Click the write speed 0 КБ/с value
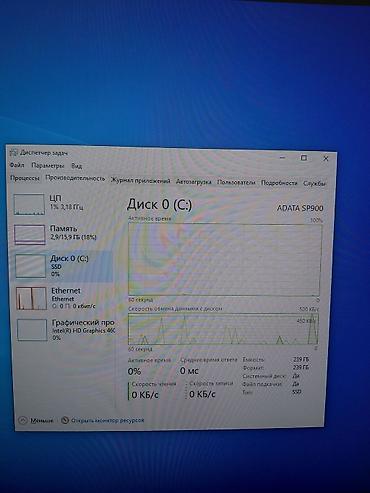This screenshot has width=370, height=493. pyautogui.click(x=202, y=394)
